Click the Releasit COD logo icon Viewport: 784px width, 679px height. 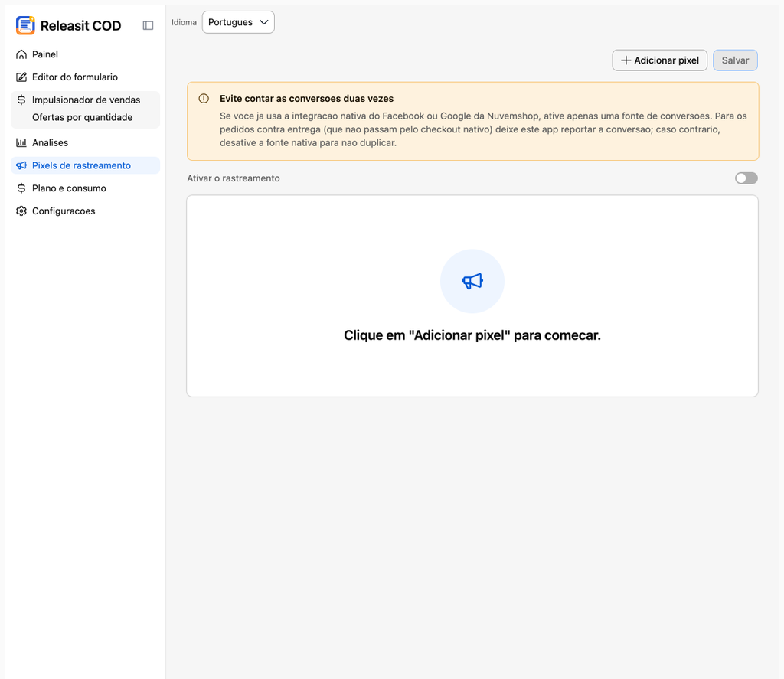[x=25, y=25]
